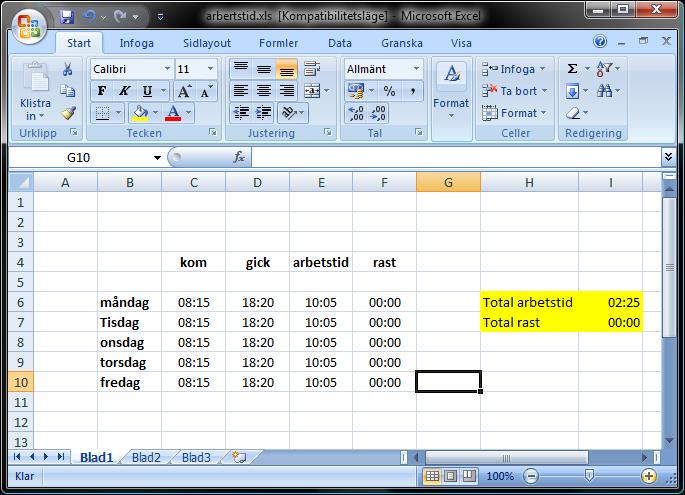Viewport: 685px width, 495px height.
Task: Expand the formula bar
Action: coord(668,157)
